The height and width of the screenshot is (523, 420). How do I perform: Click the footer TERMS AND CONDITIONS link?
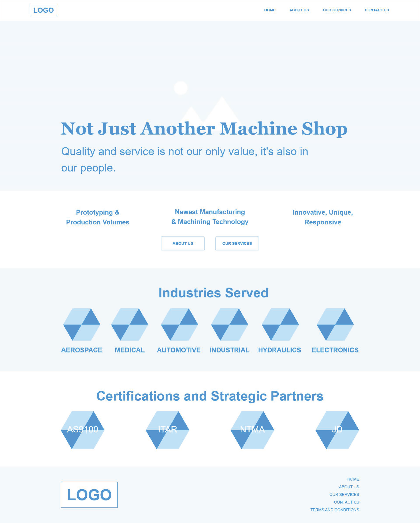tap(335, 509)
